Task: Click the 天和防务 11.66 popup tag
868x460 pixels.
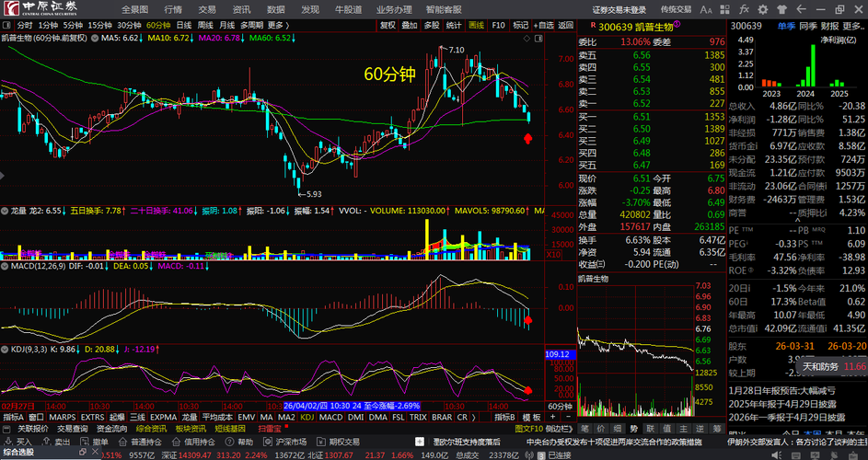Action: (x=833, y=366)
